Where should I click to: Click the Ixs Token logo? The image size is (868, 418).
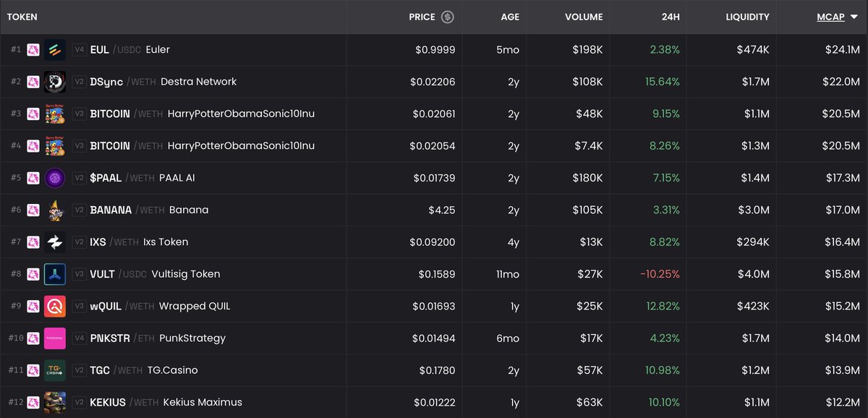point(55,242)
